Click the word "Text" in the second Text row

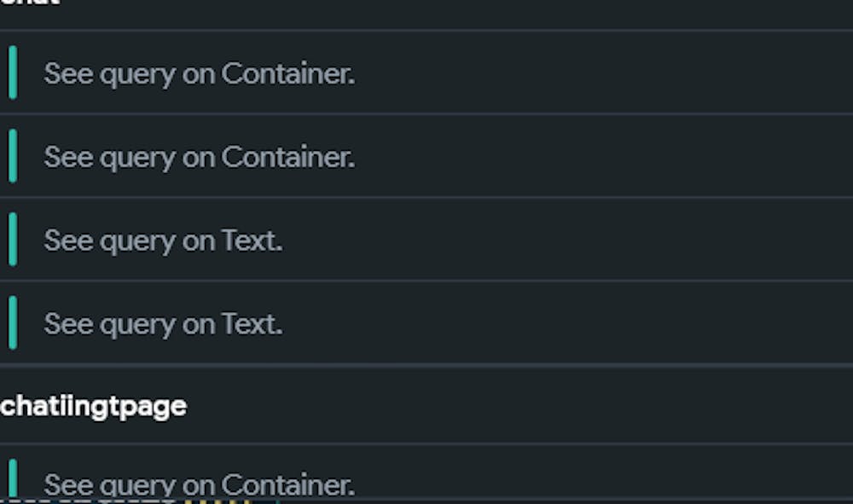pyautogui.click(x=252, y=325)
